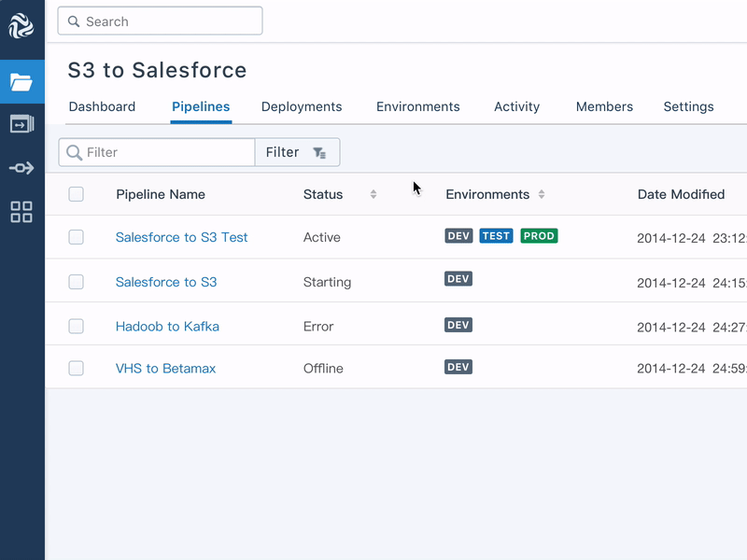
Task: Open the four-squares grid icon in sidebar
Action: click(21, 212)
